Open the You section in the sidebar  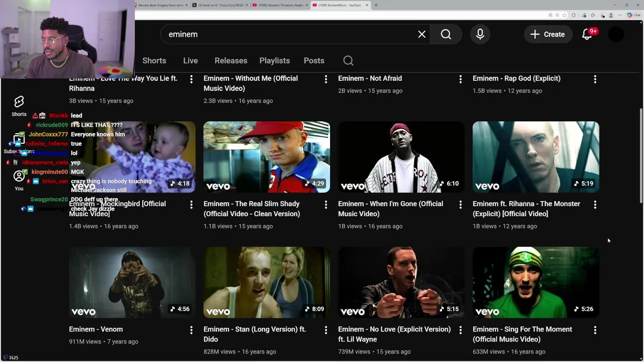click(19, 180)
